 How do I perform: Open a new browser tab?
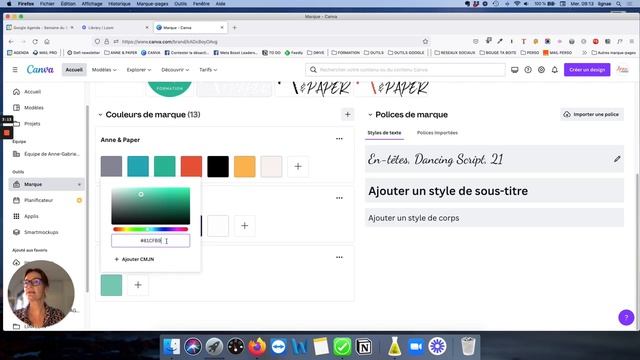coord(234,28)
